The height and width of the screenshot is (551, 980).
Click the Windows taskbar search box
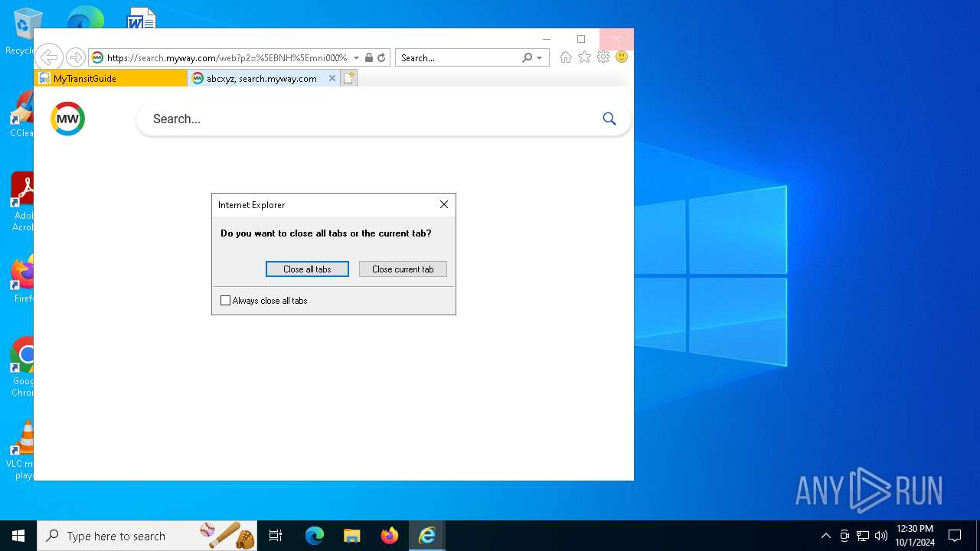148,536
